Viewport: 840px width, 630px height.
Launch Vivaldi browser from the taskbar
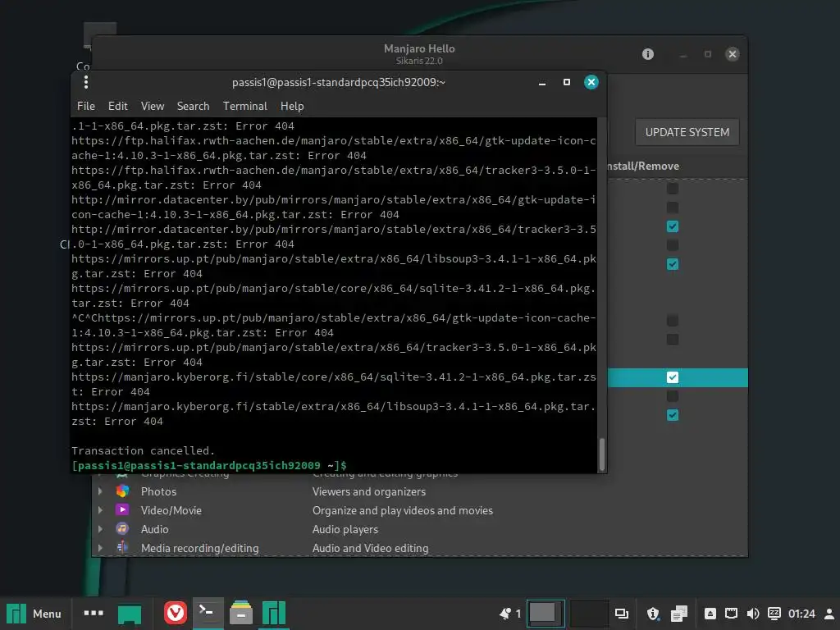click(176, 614)
